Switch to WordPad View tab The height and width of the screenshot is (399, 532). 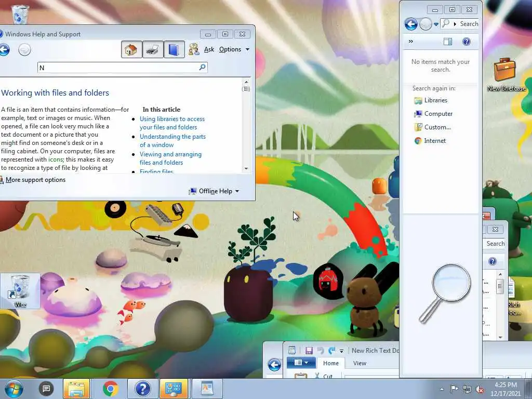pyautogui.click(x=360, y=363)
